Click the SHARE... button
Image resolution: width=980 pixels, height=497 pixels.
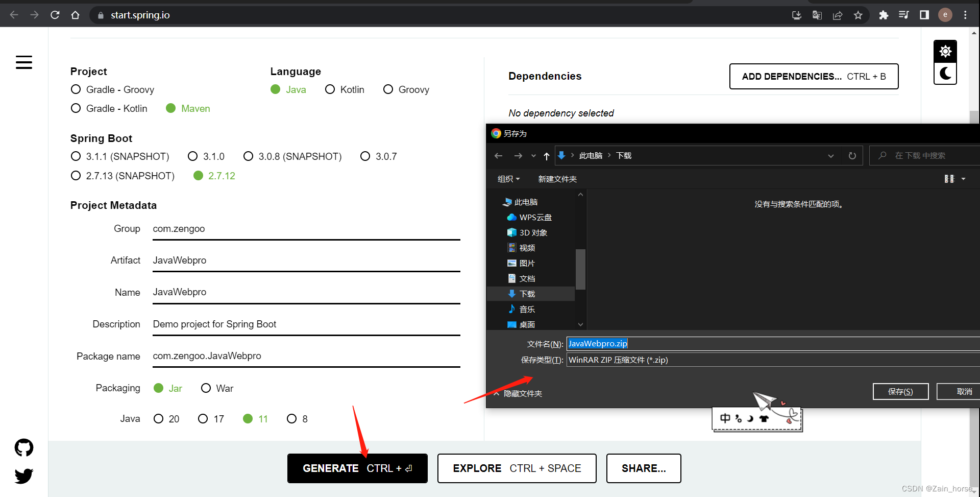pos(644,468)
